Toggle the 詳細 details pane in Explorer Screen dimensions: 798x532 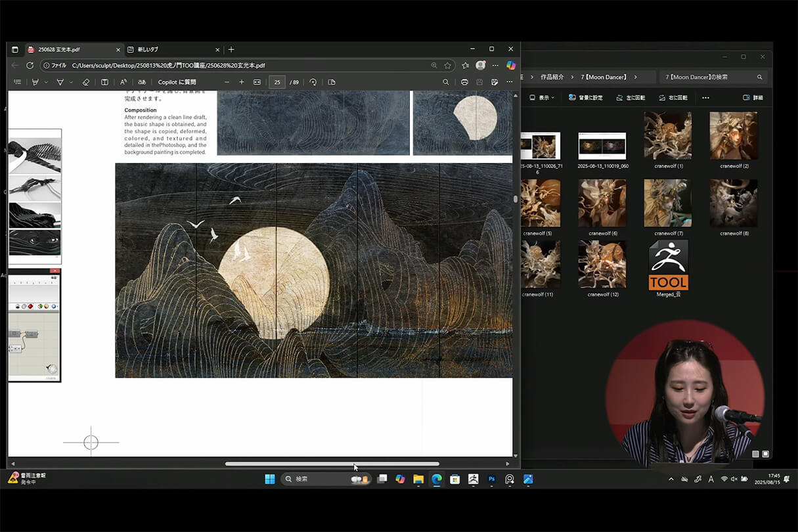[x=753, y=98]
